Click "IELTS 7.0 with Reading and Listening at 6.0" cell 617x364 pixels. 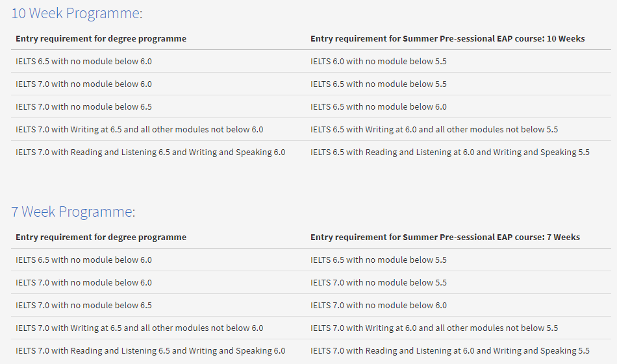click(x=450, y=351)
